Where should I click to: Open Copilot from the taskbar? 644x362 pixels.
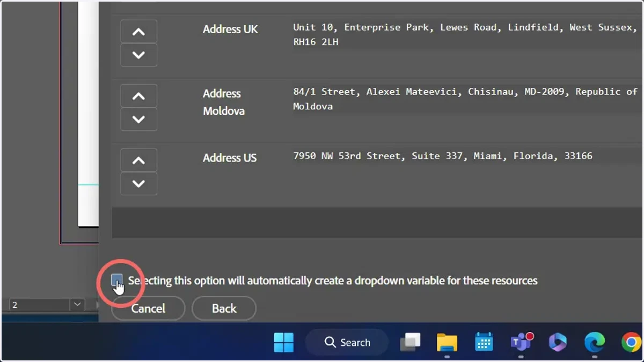558,342
